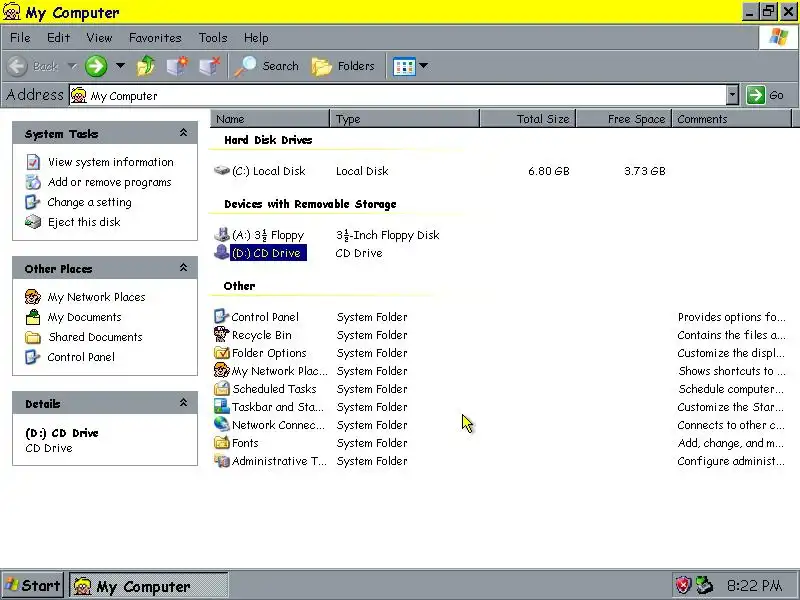Click the 8:22 PM taskbar clock

click(x=754, y=585)
